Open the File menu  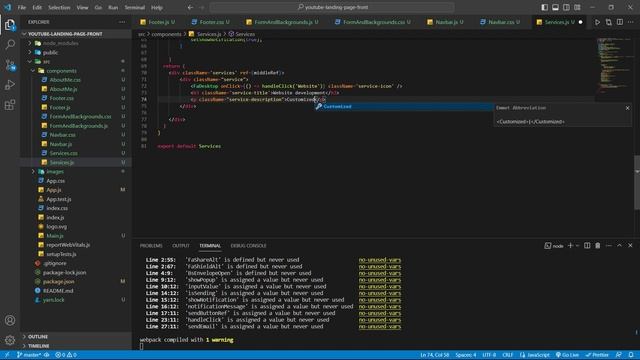click(22, 7)
